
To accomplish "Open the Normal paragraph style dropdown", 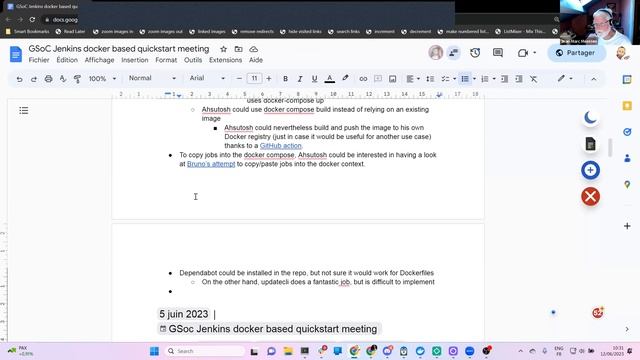I will (x=152, y=78).
